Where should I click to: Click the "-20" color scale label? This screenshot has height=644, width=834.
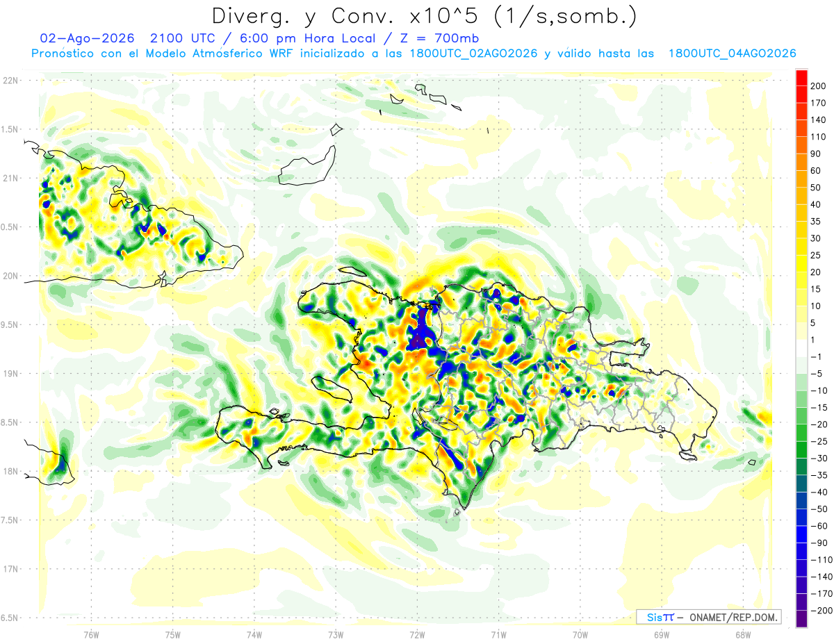(x=819, y=424)
